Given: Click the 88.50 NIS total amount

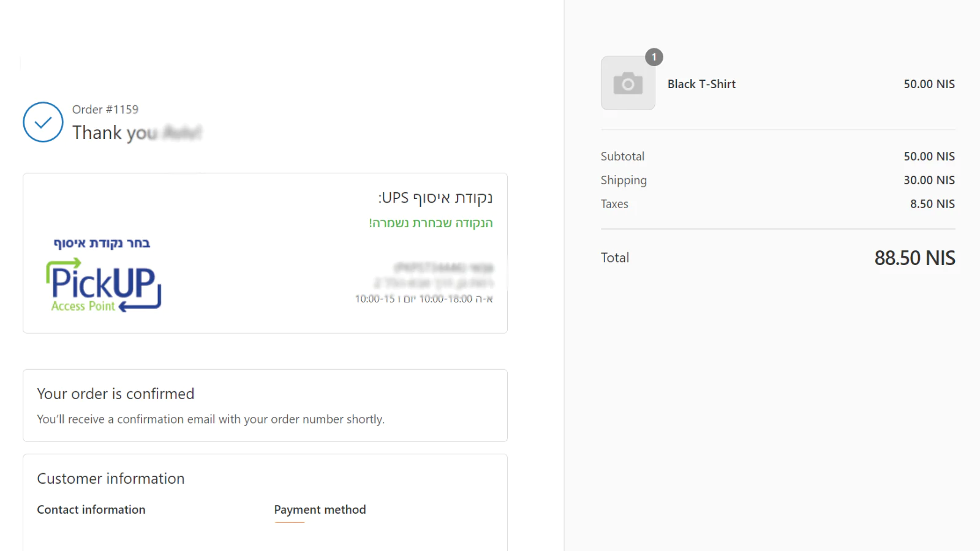Looking at the screenshot, I should [x=914, y=258].
